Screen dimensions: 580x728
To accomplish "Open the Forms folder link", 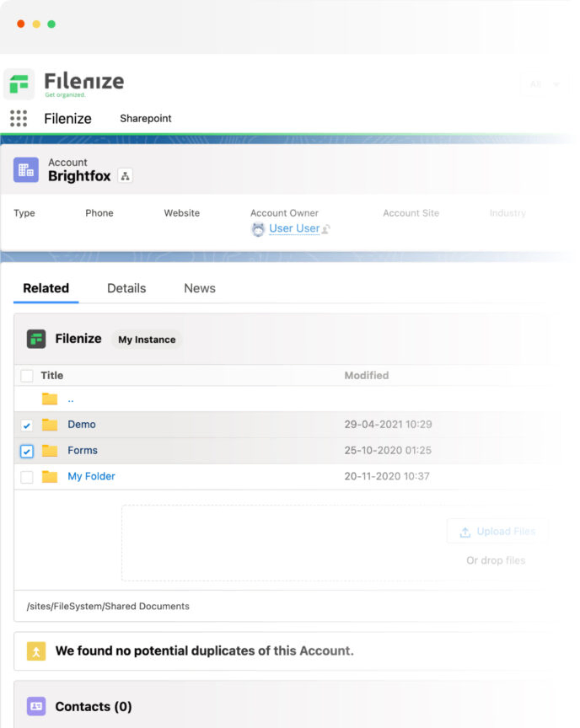I will tap(83, 450).
